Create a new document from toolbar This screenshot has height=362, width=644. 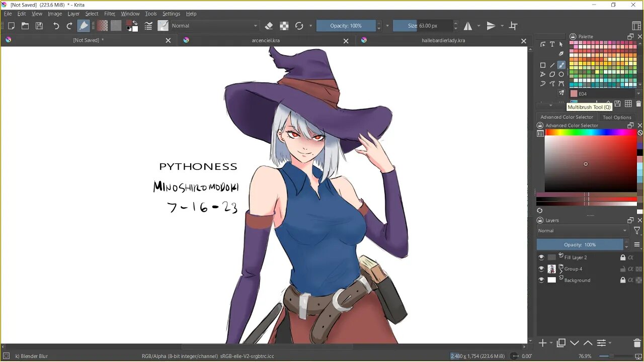(x=11, y=26)
